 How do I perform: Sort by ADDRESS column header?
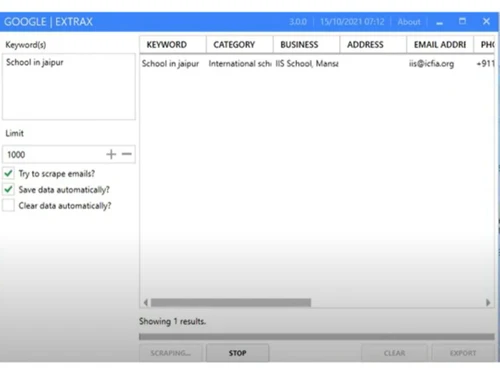[373, 45]
